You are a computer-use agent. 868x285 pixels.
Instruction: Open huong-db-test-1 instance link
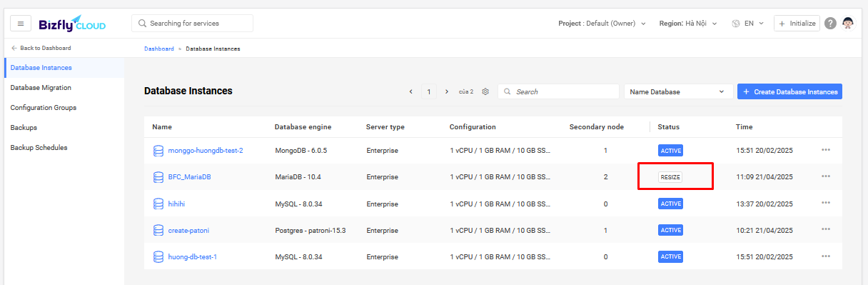coord(192,256)
